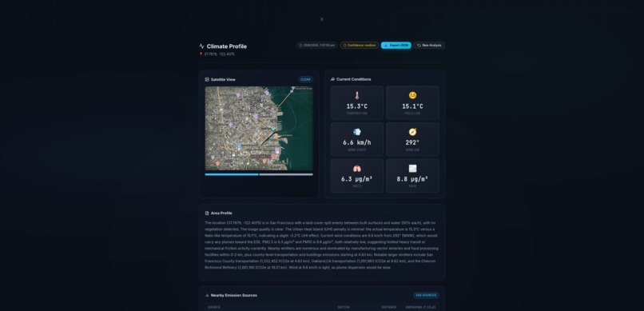Viewport: 644px width, 311px height.
Task: Click the shield icon in Confidence badge
Action: tap(345, 46)
